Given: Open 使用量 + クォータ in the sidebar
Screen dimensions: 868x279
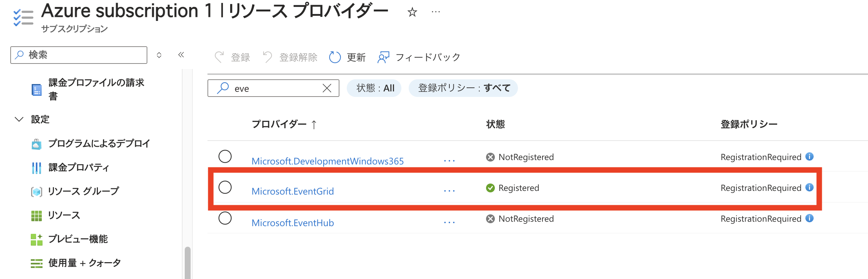Looking at the screenshot, I should pos(85,263).
